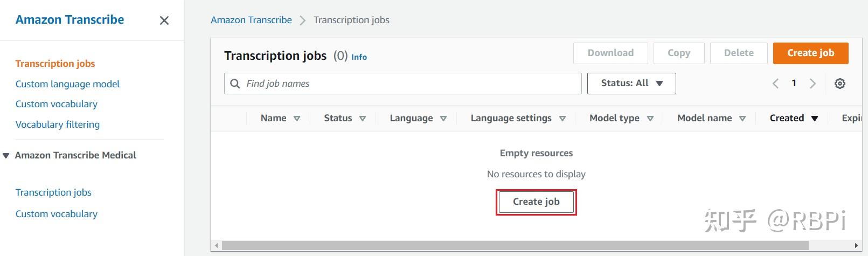Open the Status: All dropdown
This screenshot has width=868, height=256.
tap(631, 84)
